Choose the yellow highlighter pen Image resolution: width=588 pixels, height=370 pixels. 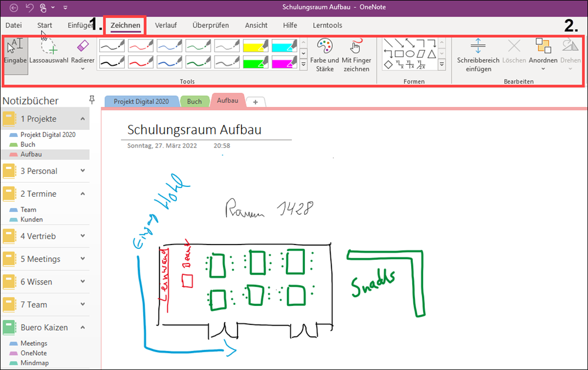[x=254, y=45]
